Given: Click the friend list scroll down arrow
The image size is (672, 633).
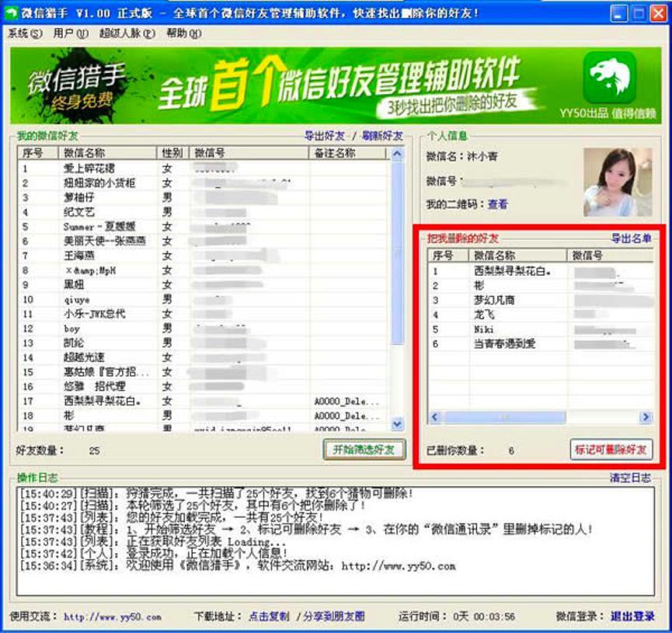Looking at the screenshot, I should click(397, 424).
